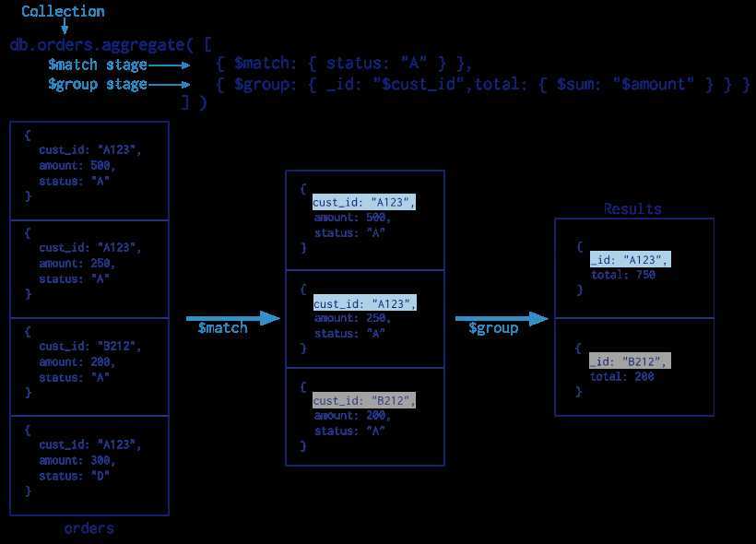This screenshot has height=544, width=756.
Task: Click cust_id "A123" above amount 300 in orders
Action: 89,444
